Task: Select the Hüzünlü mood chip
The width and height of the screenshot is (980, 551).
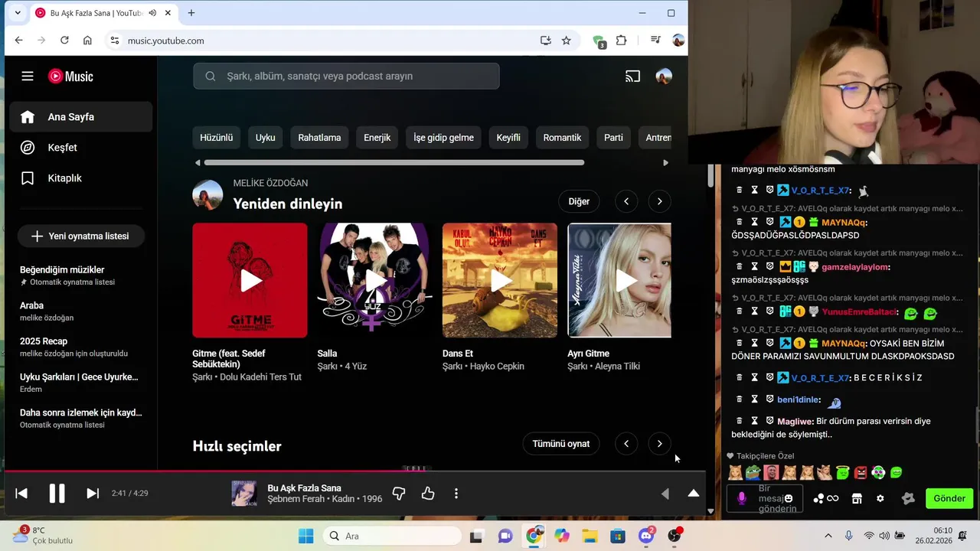Action: [x=216, y=138]
